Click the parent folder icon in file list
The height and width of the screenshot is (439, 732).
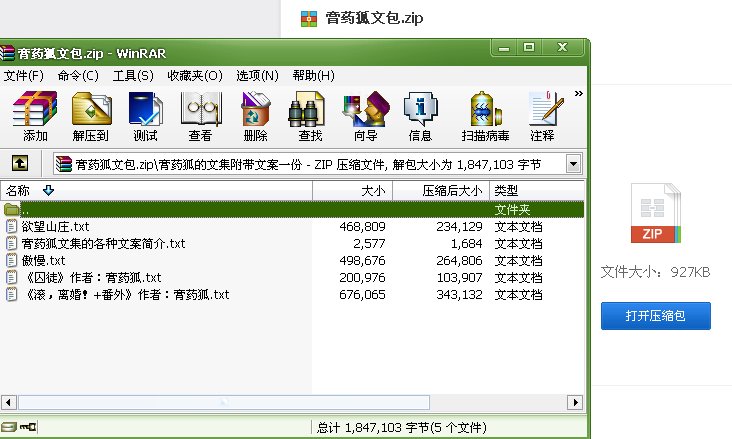(x=12, y=209)
